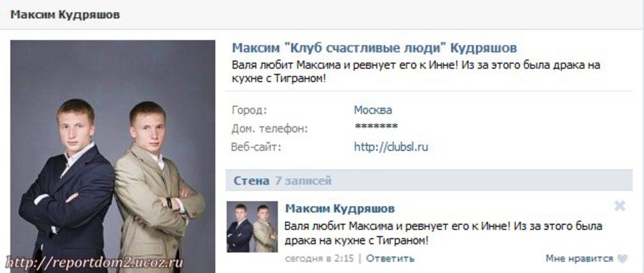
Task: Click the 'Веб-сайт:' field label
Action: [x=257, y=147]
